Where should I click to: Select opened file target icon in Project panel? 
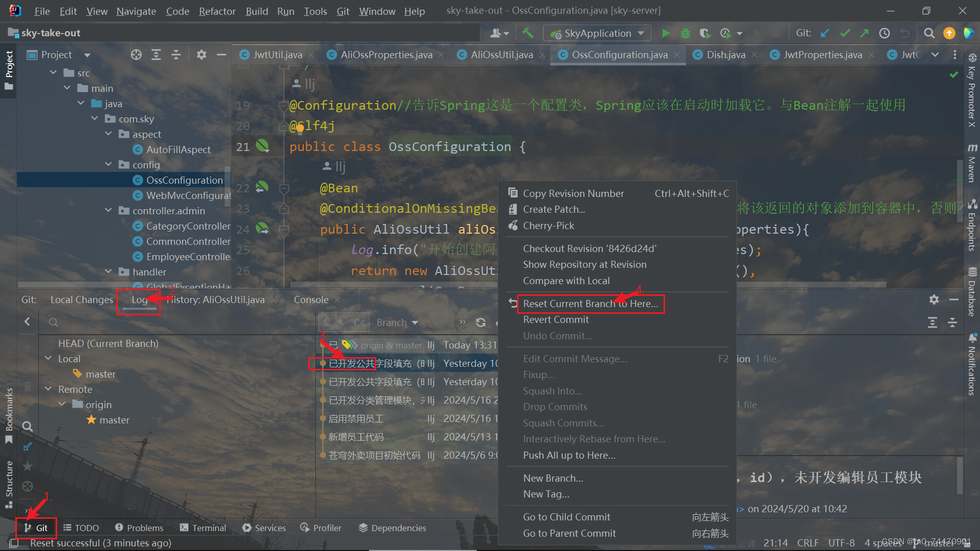(x=136, y=55)
